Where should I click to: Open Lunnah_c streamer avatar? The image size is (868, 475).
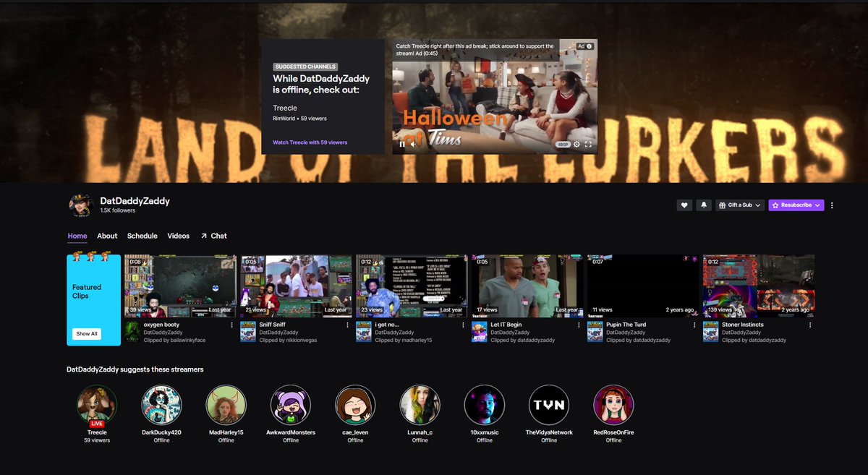click(420, 405)
